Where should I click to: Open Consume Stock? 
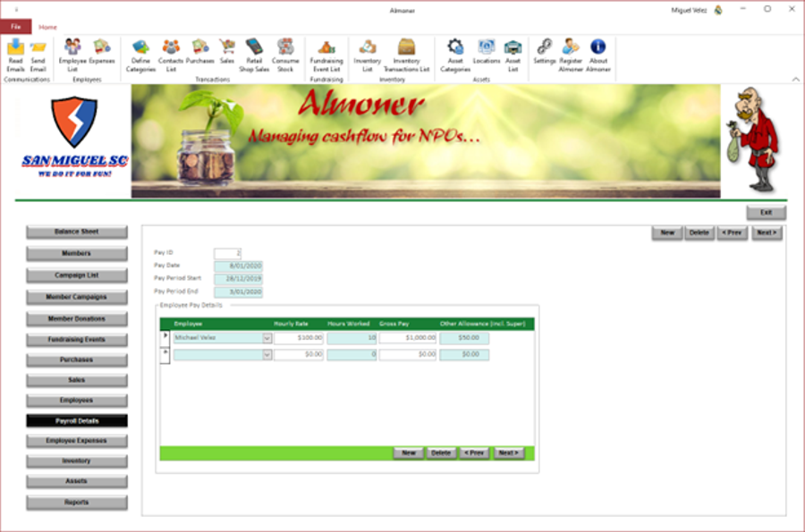pos(285,55)
